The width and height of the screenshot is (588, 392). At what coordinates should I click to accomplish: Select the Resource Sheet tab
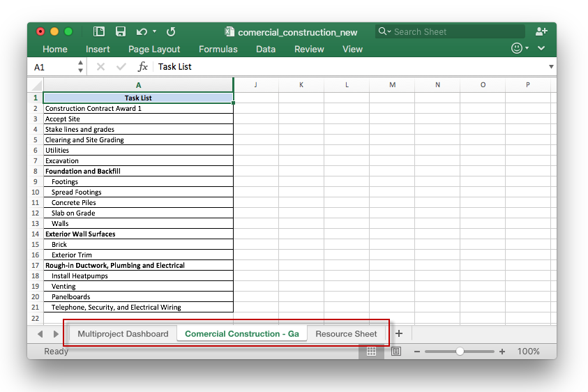click(346, 333)
